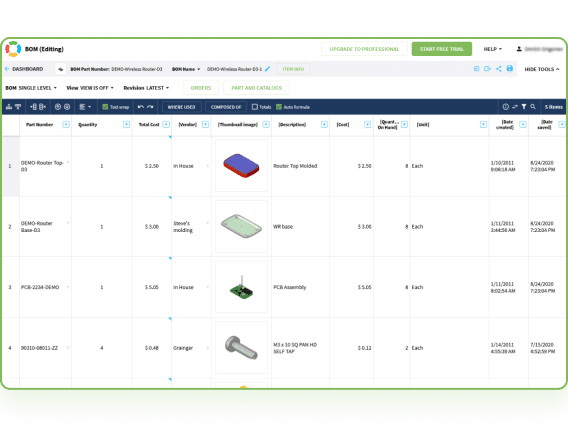Click the save disk icon
Viewport: 568px width, 426px height.
tap(510, 68)
